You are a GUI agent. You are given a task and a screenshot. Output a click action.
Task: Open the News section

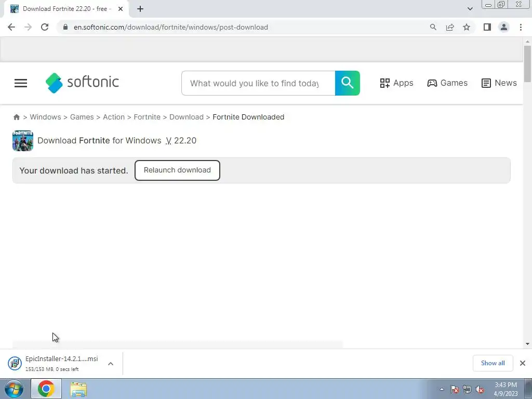coord(499,83)
